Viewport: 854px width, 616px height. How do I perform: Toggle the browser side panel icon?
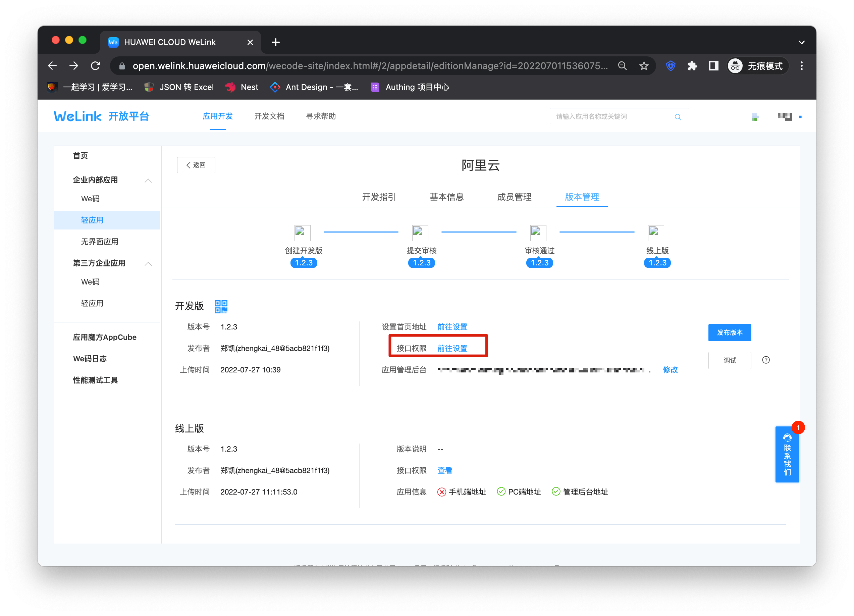(713, 66)
